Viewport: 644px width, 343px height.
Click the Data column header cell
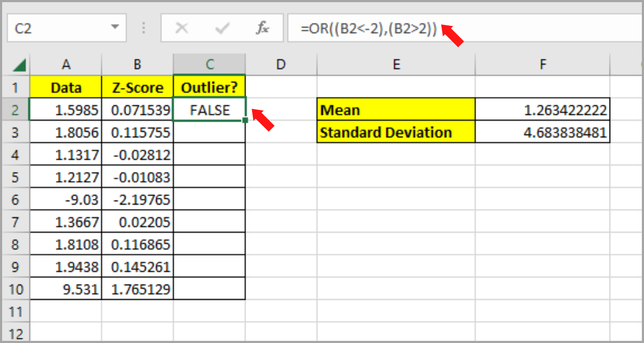65,87
